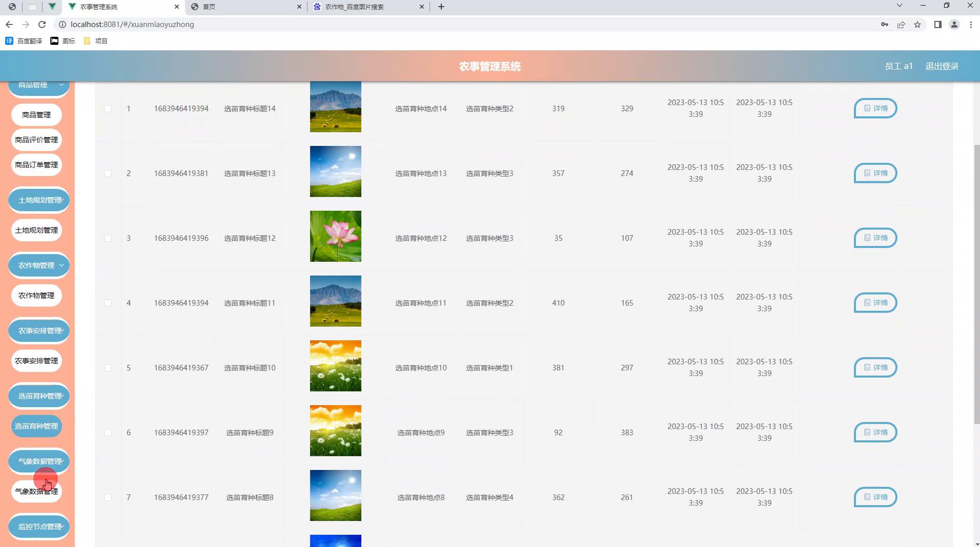Open saved passwords key icon
The image size is (980, 547).
pyautogui.click(x=885, y=24)
